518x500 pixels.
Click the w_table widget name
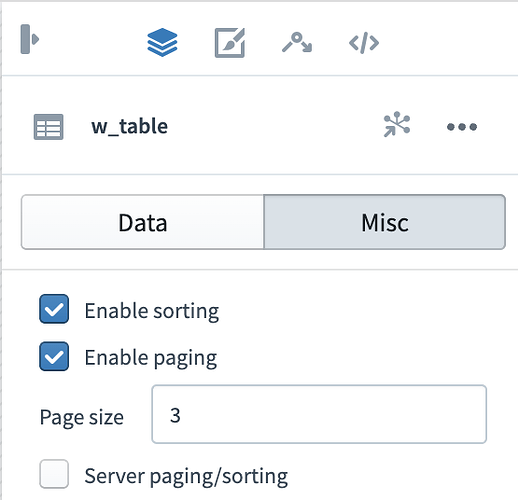tap(130, 127)
